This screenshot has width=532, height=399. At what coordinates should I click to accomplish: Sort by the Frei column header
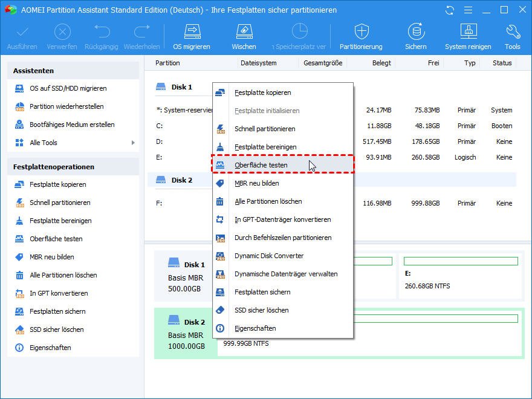(x=433, y=63)
